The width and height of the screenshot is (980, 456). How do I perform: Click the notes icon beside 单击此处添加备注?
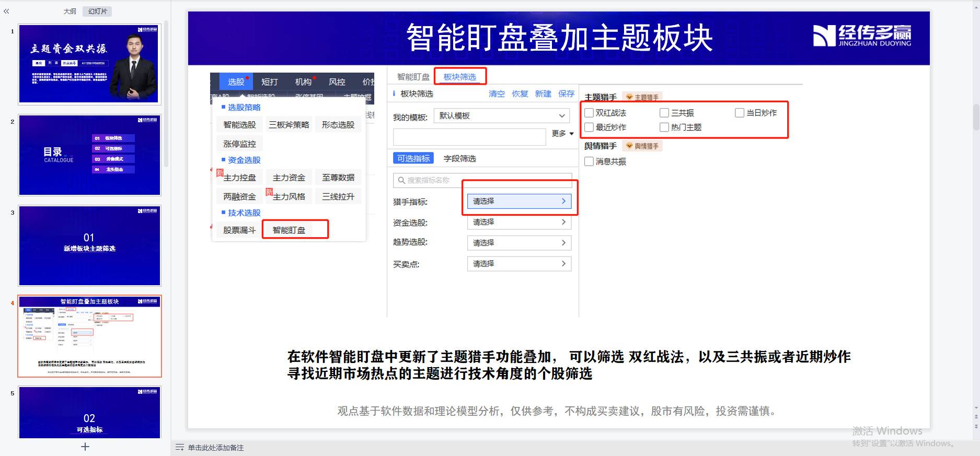click(x=180, y=448)
